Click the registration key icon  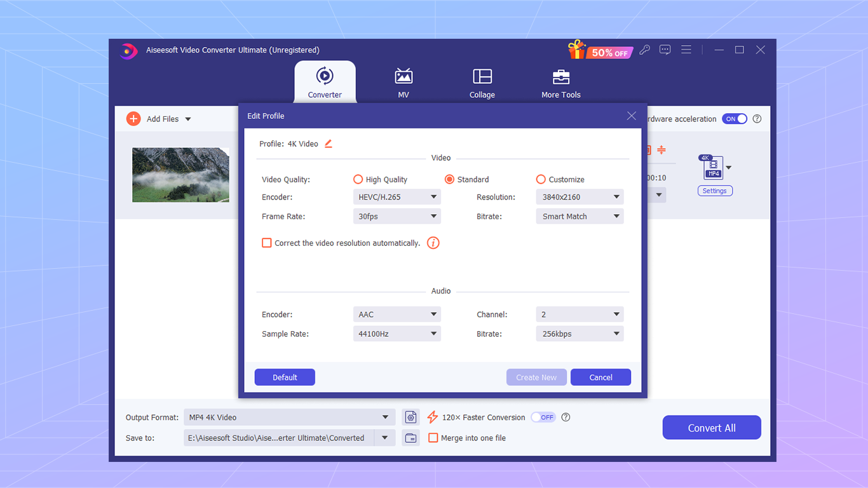tap(644, 49)
